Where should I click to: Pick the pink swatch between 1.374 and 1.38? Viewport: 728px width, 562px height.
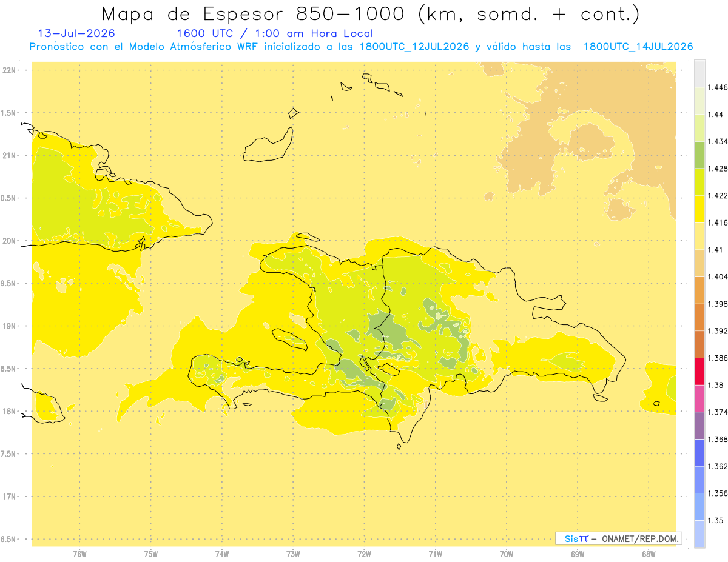pos(699,398)
